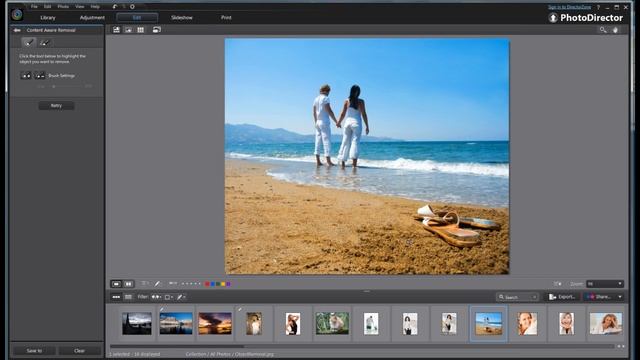Open the Zoom level dropdown
Viewport: 640px width, 360px height.
(605, 284)
